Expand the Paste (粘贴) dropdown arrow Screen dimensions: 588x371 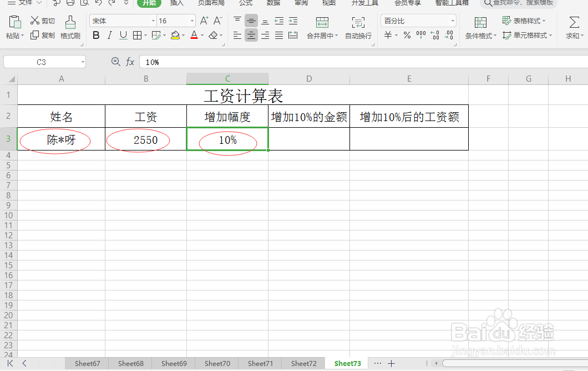[23, 36]
